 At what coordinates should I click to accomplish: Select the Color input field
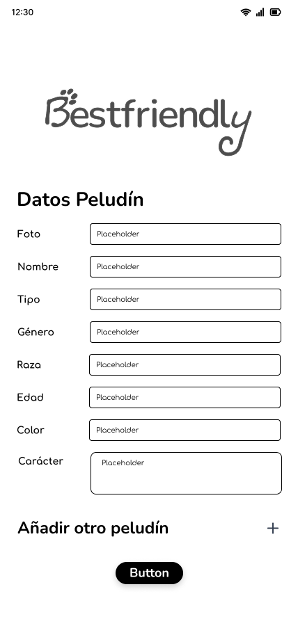(x=185, y=430)
